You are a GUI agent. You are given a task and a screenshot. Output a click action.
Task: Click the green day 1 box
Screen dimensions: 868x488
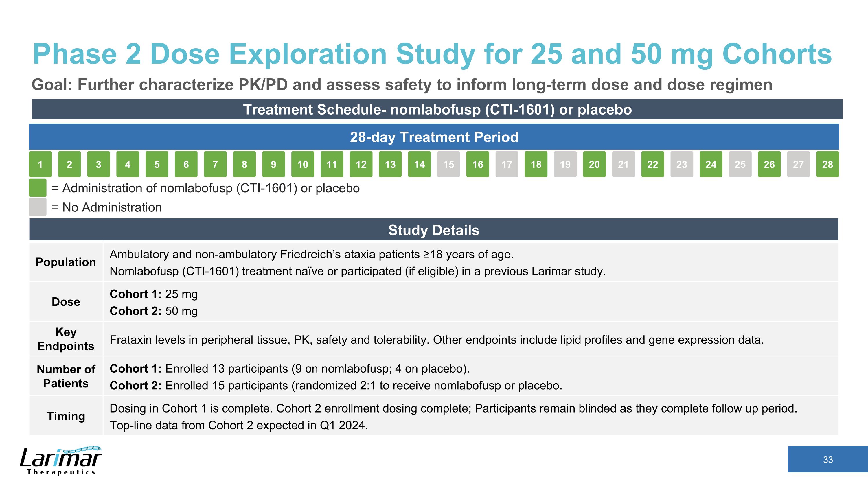click(40, 164)
